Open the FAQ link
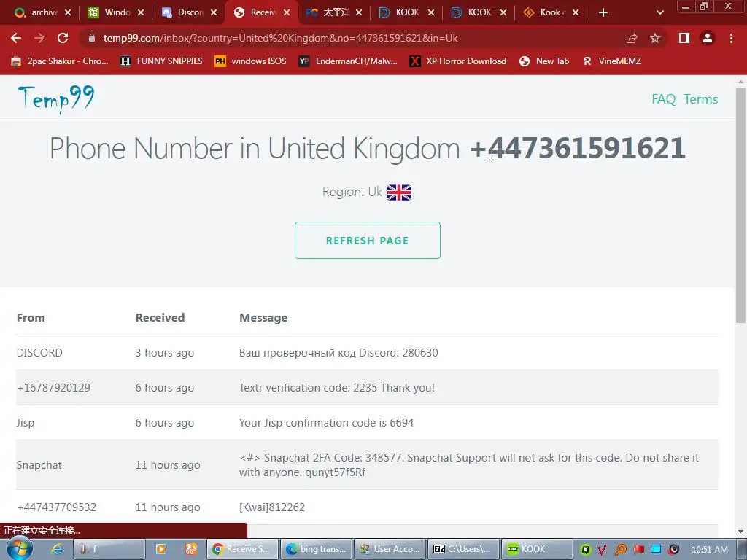This screenshot has height=560, width=747. click(664, 99)
